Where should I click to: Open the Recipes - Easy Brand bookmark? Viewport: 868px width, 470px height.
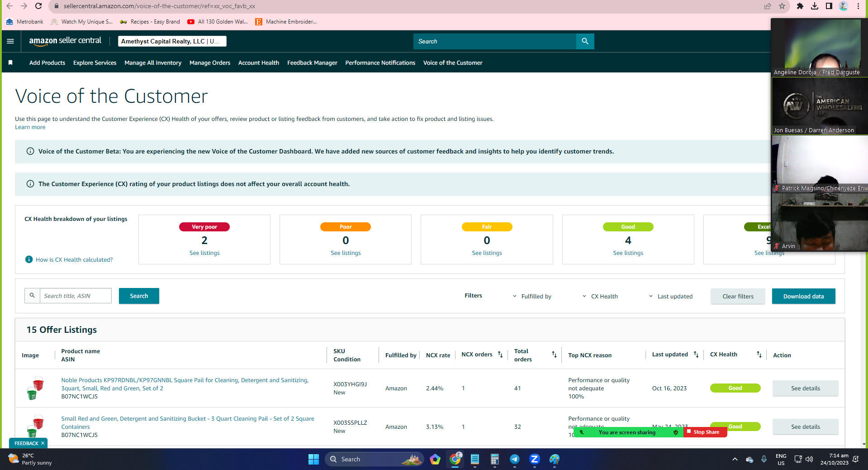tap(150, 21)
